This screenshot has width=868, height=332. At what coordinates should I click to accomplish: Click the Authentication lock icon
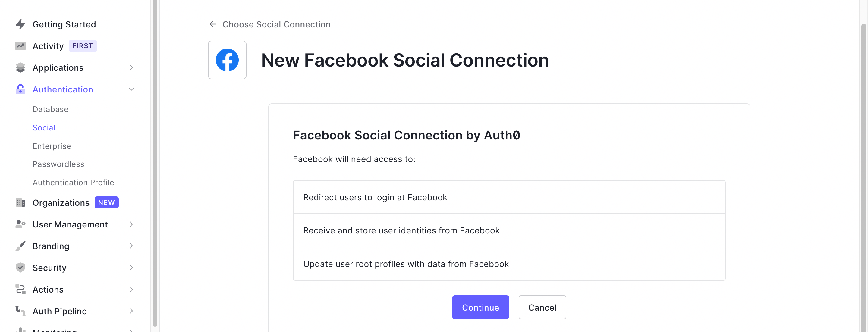tap(20, 89)
